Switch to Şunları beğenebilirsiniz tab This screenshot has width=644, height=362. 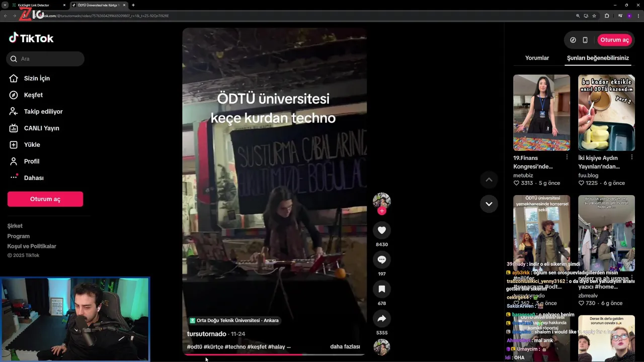tap(598, 58)
